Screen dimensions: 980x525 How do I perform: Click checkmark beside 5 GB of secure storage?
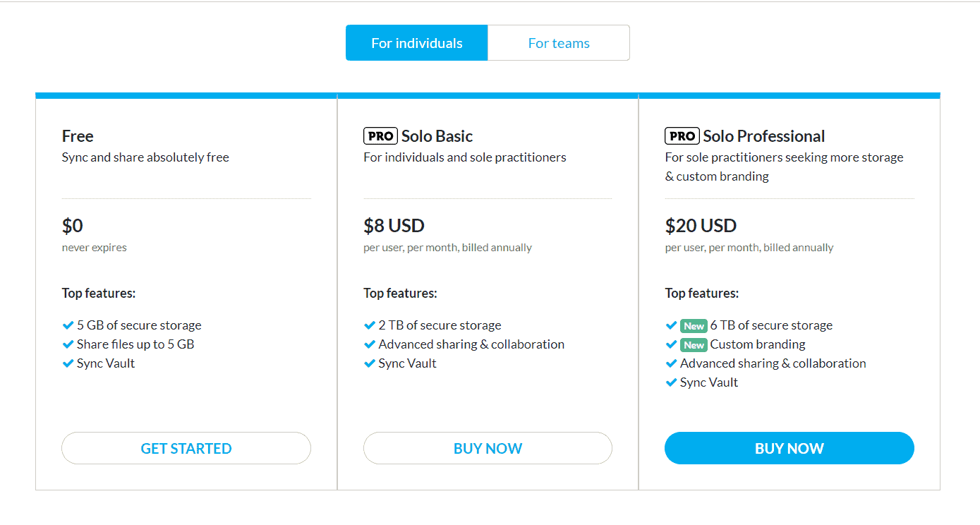point(68,325)
